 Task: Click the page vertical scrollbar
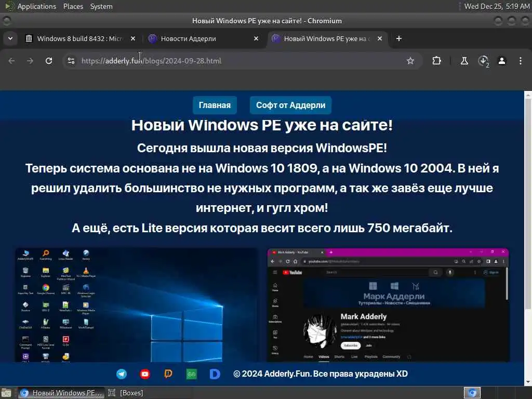(528, 204)
